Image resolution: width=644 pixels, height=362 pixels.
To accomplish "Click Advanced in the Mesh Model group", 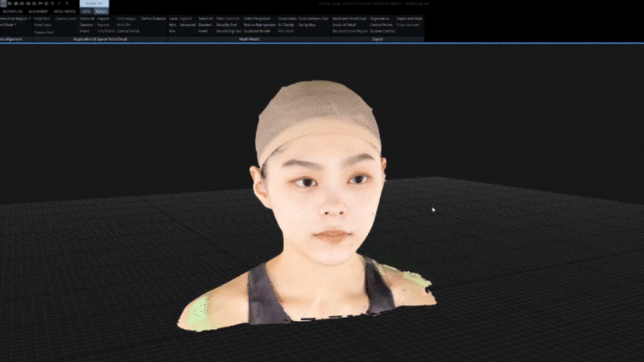I will click(x=188, y=25).
